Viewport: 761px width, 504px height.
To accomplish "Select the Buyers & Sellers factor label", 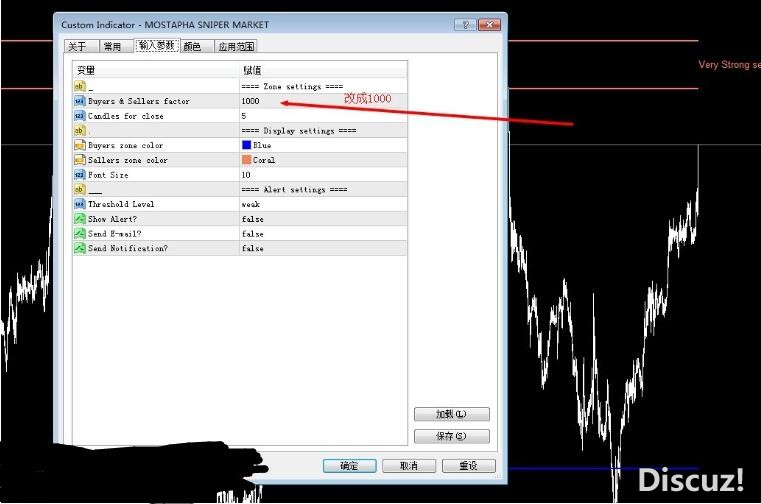I will point(138,101).
